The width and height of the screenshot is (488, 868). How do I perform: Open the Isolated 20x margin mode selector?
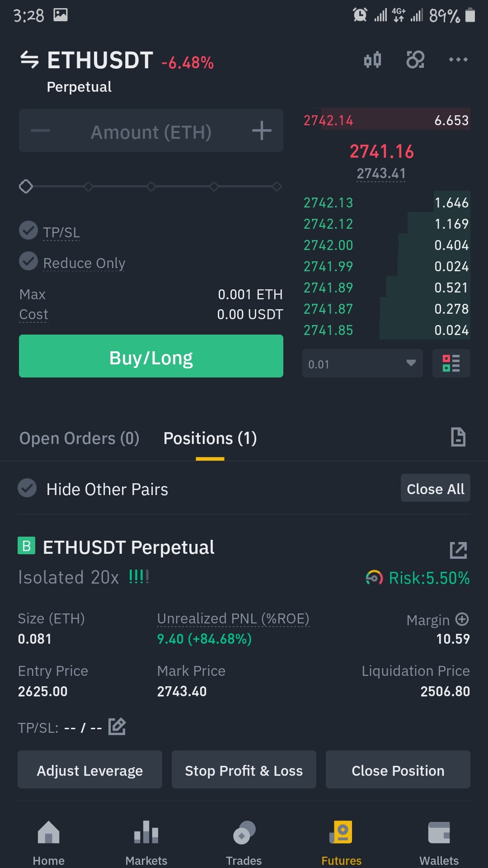tap(69, 577)
